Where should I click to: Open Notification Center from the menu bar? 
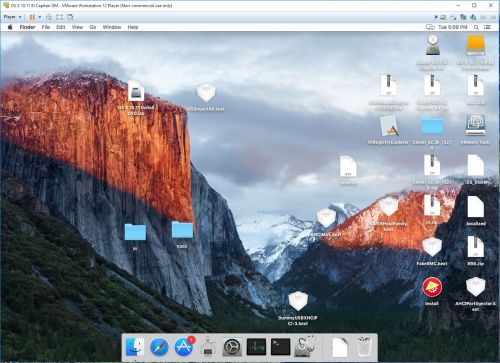[487, 27]
